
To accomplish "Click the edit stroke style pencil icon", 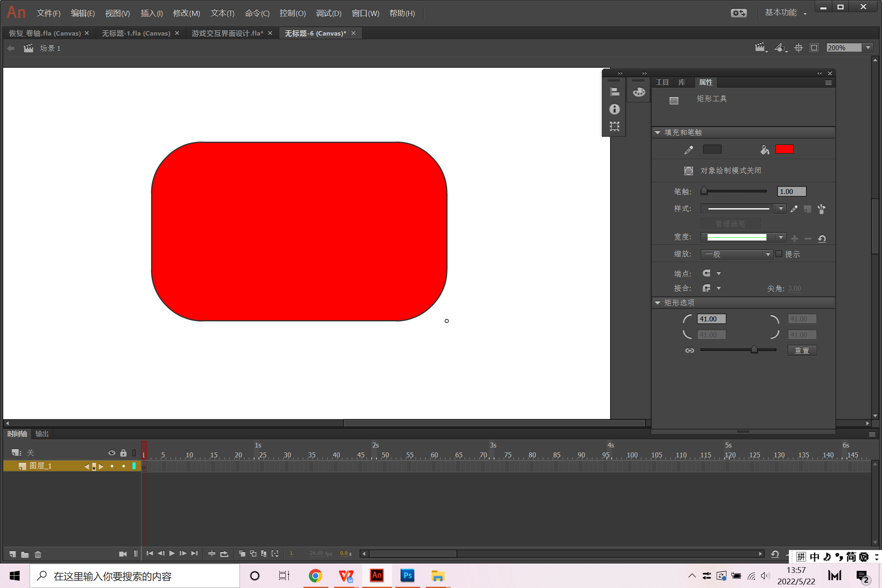I will pos(794,209).
